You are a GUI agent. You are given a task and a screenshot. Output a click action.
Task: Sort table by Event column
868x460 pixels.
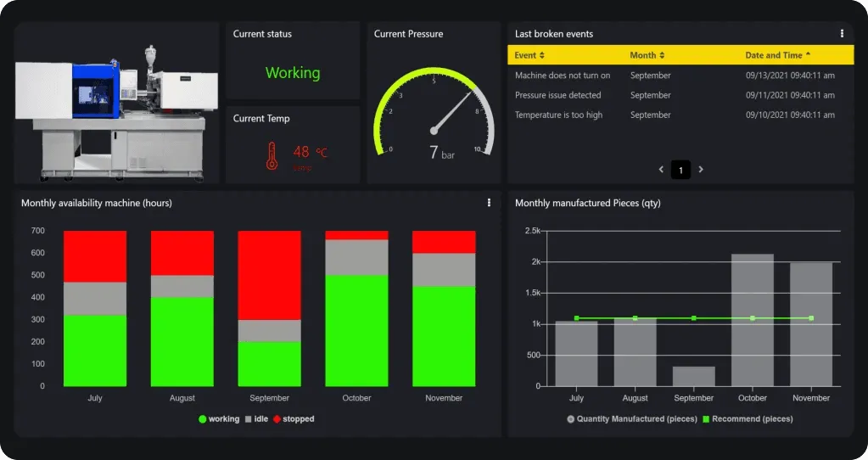coord(529,55)
